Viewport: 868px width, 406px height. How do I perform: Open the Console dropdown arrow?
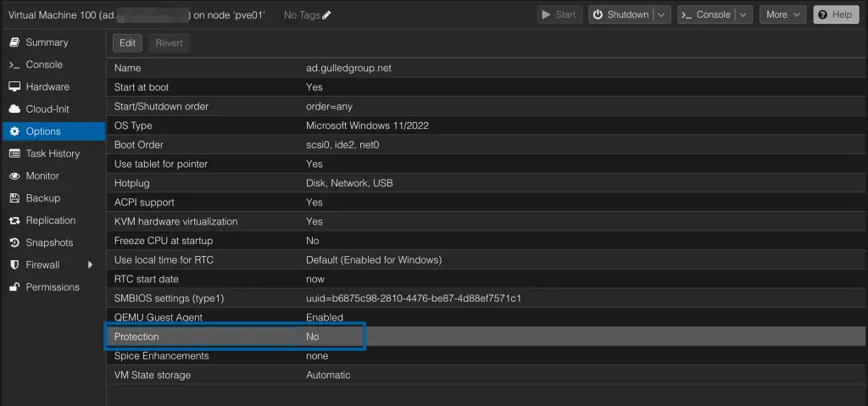[x=743, y=15]
